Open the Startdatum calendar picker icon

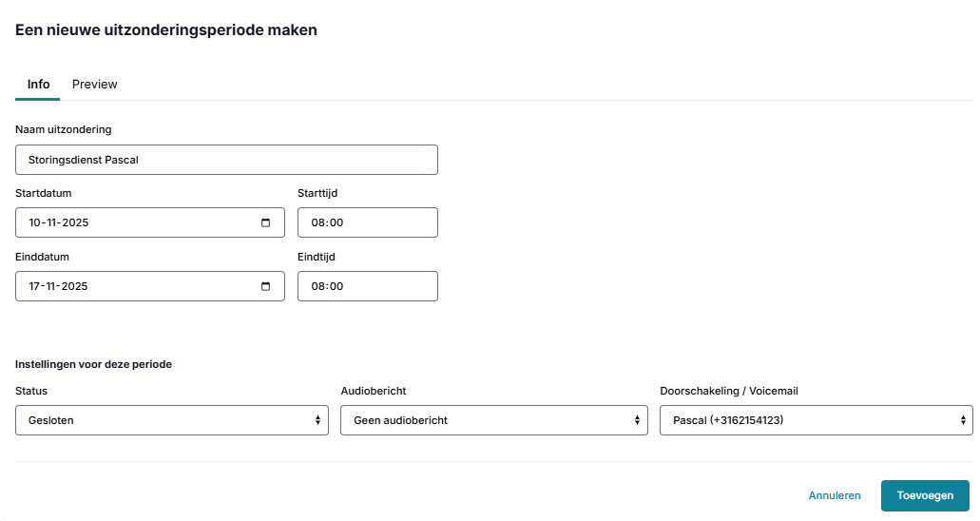pyautogui.click(x=265, y=222)
